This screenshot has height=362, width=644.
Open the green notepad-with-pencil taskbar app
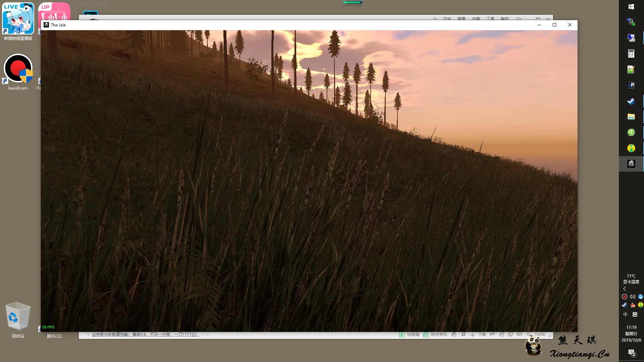[x=631, y=69]
